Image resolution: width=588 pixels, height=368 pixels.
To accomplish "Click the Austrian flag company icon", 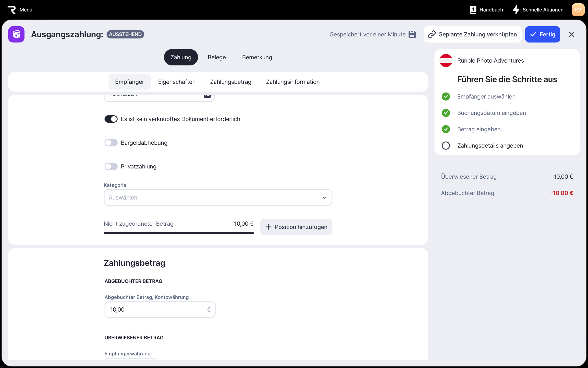I will pyautogui.click(x=446, y=61).
